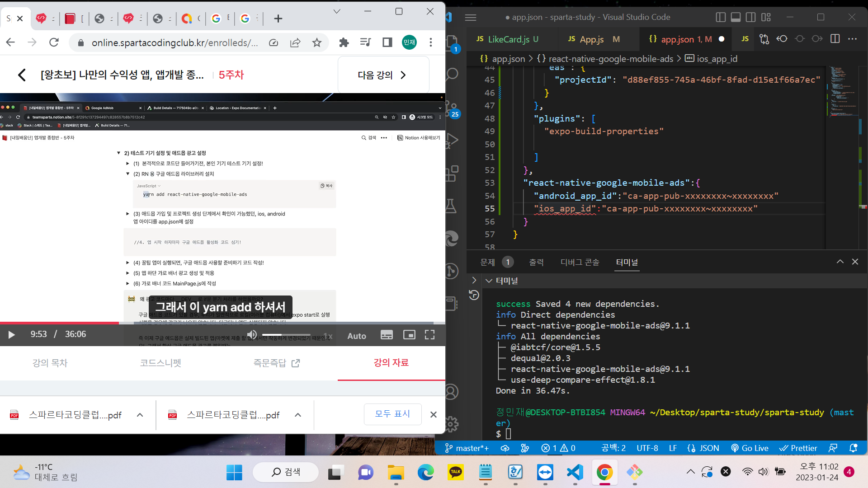The height and width of the screenshot is (488, 868).
Task: Mute the lecture video volume icon
Action: [x=252, y=335]
